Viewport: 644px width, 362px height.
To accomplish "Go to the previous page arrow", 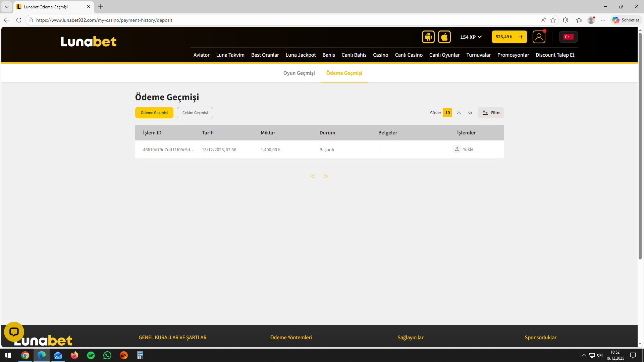I will point(313,176).
